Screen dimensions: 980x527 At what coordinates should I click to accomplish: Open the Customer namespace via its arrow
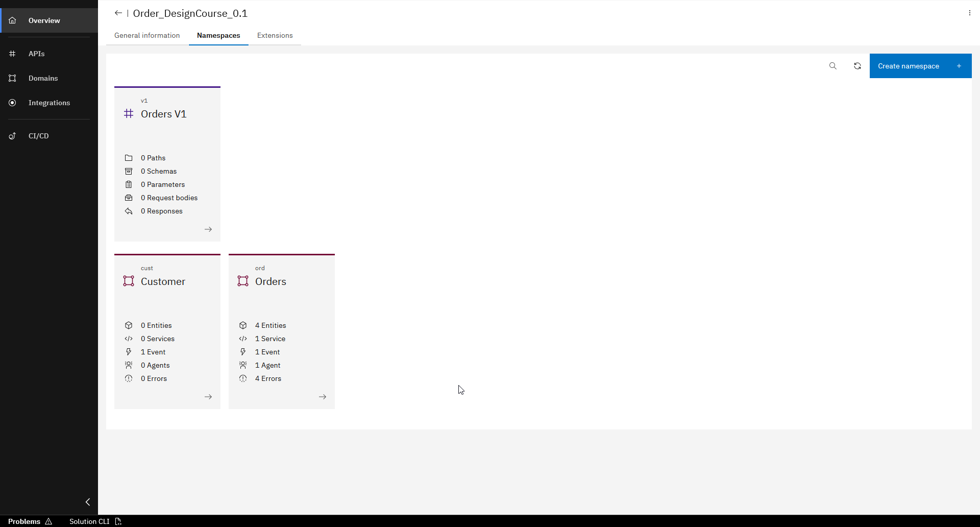click(x=208, y=397)
